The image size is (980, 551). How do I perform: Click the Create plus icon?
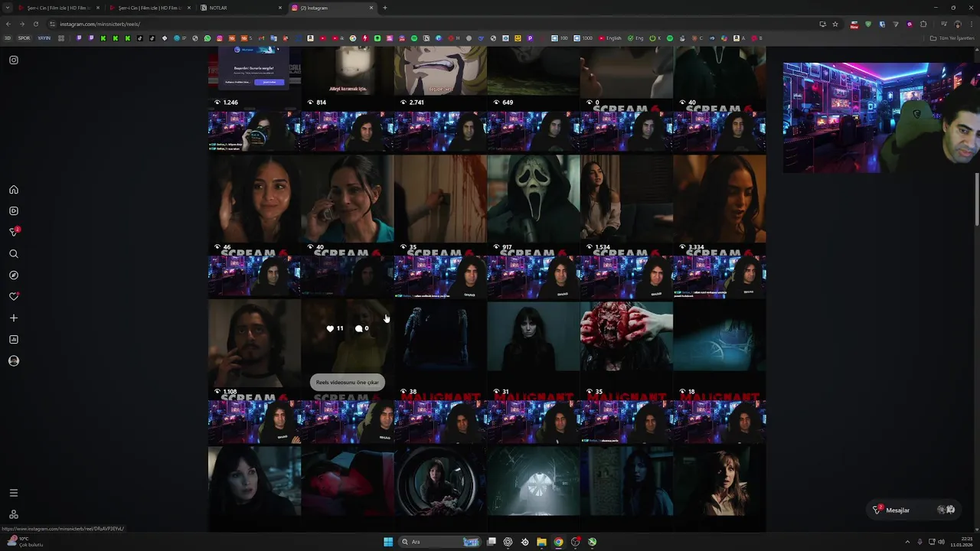point(14,318)
